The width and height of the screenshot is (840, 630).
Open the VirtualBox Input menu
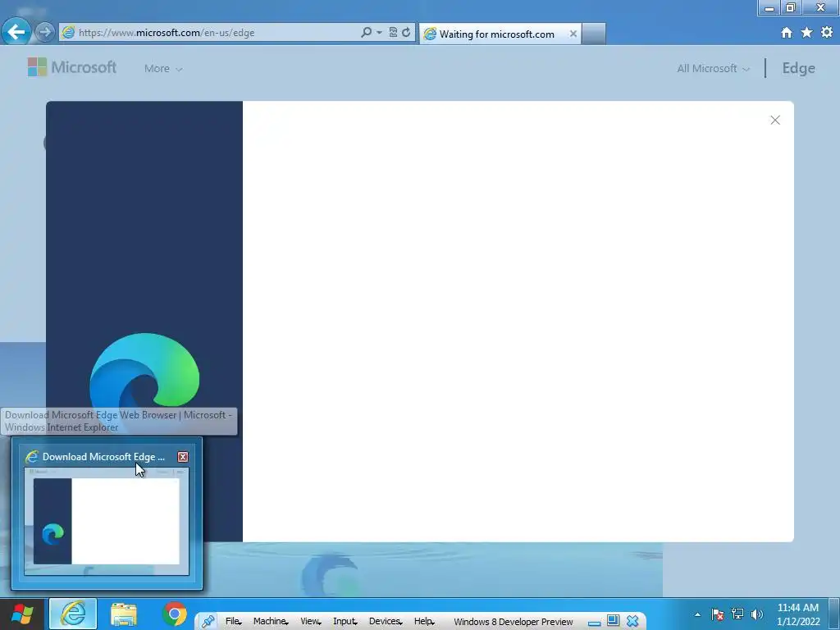point(345,622)
